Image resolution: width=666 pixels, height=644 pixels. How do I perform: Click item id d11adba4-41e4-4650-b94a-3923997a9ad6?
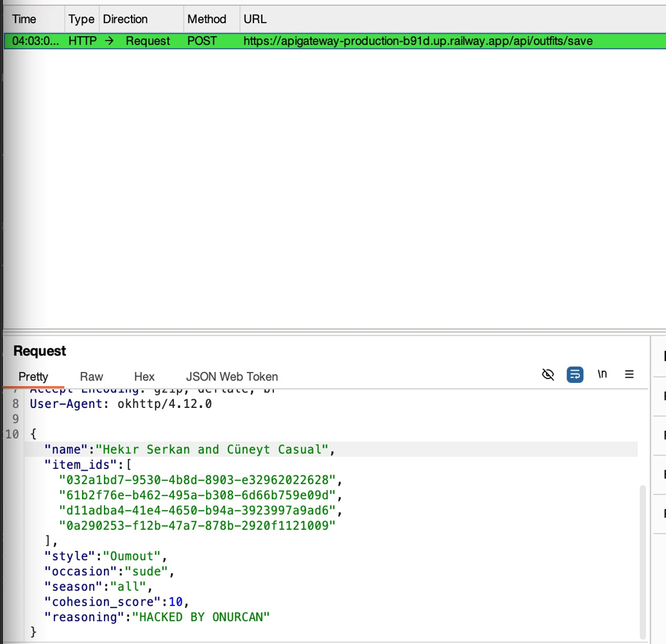[x=198, y=511]
